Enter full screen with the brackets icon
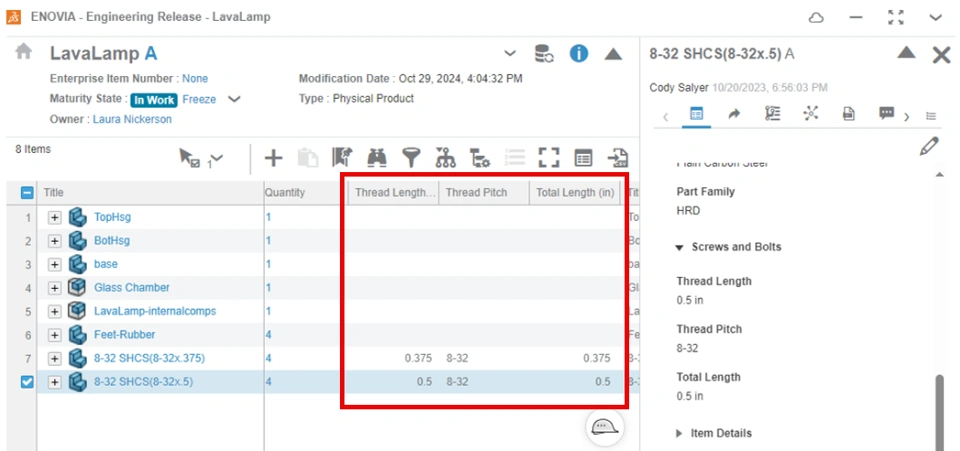Image resolution: width=960 pixels, height=451 pixels. coord(549,158)
